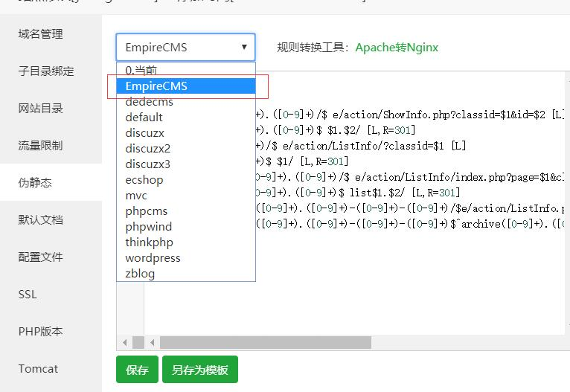
Task: Go to the 网站目录 tab
Action: pyautogui.click(x=41, y=109)
